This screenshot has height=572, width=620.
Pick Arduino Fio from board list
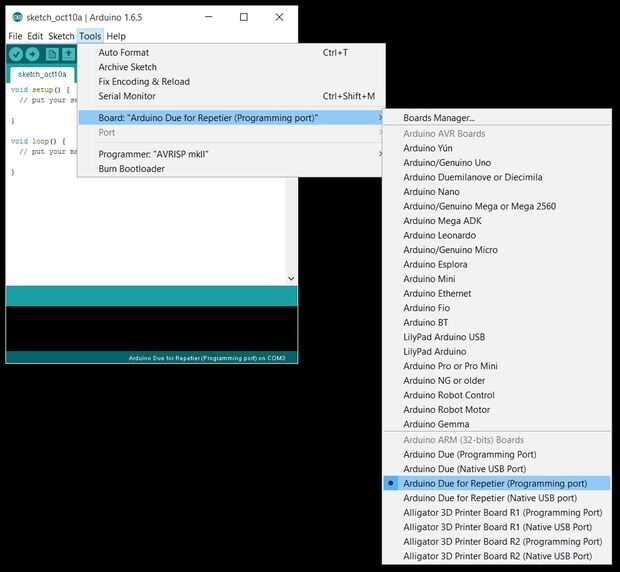coord(497,308)
